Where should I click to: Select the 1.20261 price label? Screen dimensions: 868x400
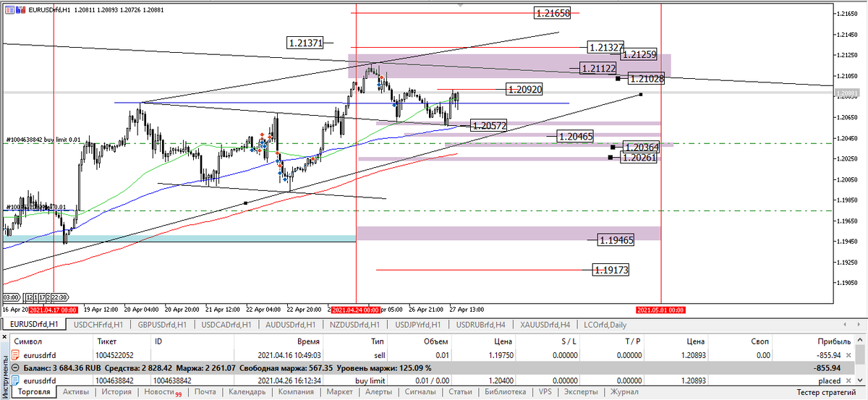639,157
